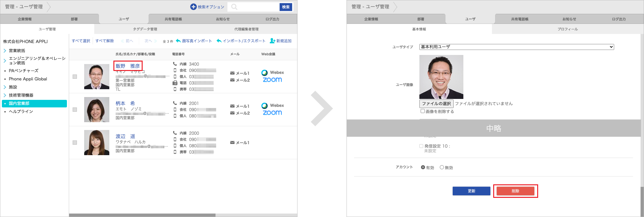
Task: Click the add new user icon
Action: click(272, 41)
